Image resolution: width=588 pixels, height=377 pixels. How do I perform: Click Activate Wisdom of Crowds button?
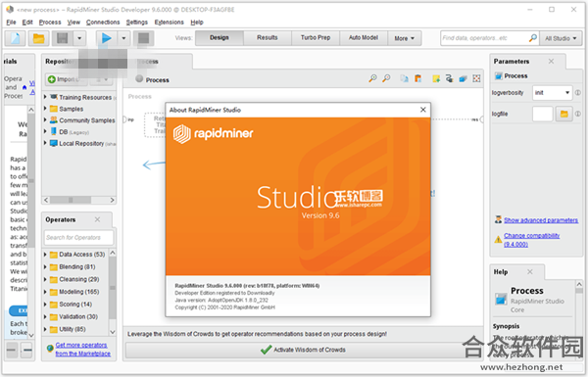[x=303, y=350]
